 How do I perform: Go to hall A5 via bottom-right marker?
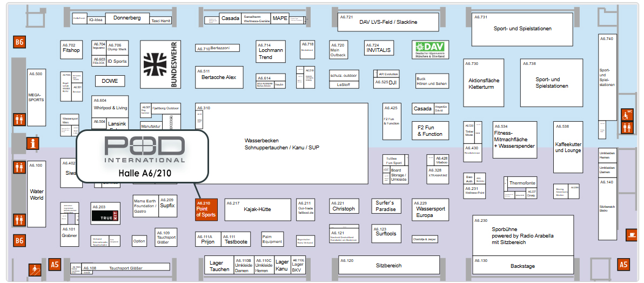(623, 265)
